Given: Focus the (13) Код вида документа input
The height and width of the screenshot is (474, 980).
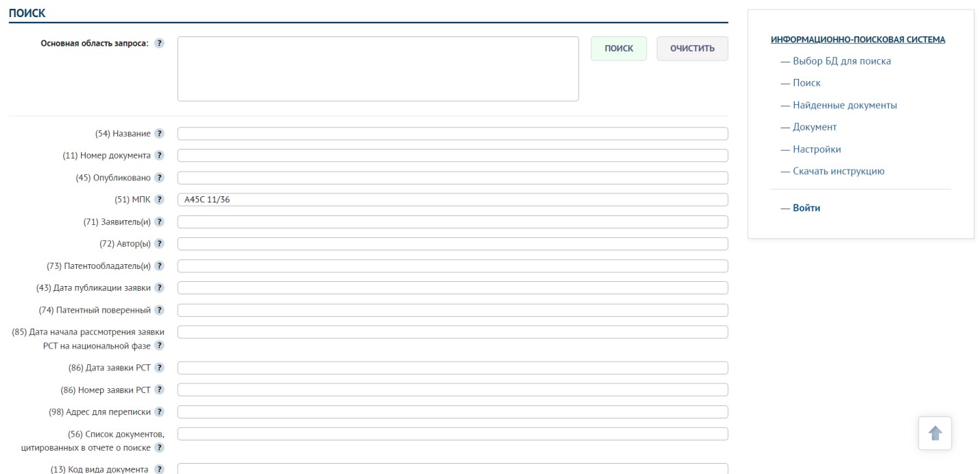Looking at the screenshot, I should coord(453,469).
